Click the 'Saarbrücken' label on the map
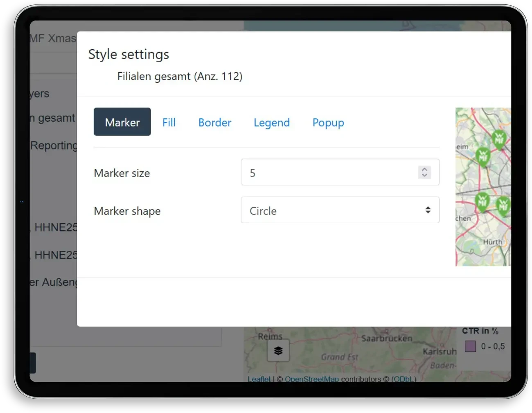 tap(387, 338)
